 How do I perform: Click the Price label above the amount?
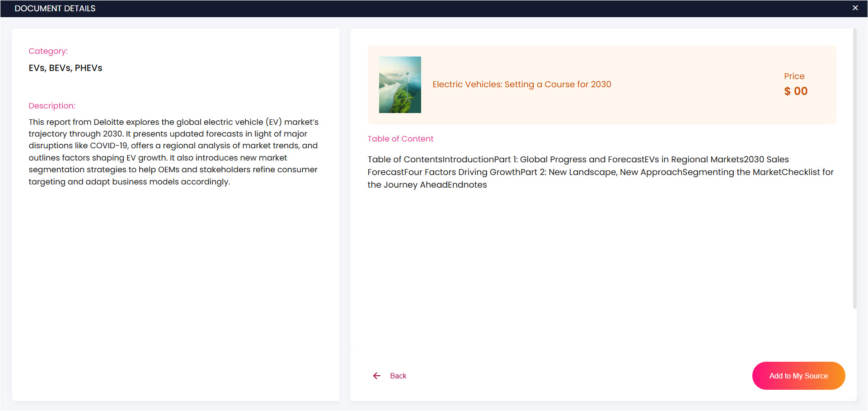tap(794, 76)
